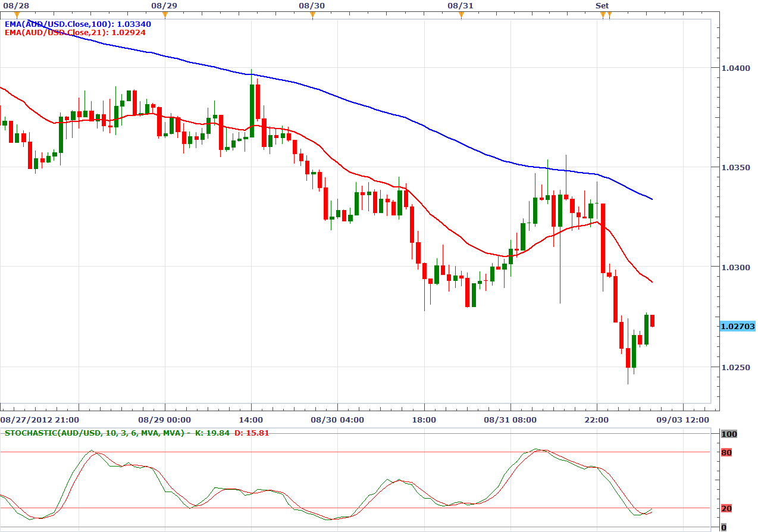Viewport: 758px width, 532px height.
Task: Select the red EMA 21 indicator label
Action: [75, 33]
